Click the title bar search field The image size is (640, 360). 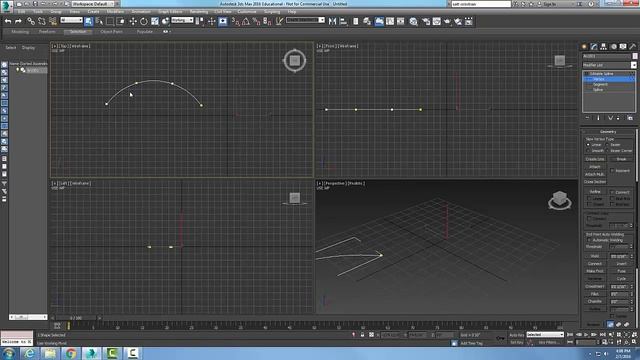tap(481, 4)
